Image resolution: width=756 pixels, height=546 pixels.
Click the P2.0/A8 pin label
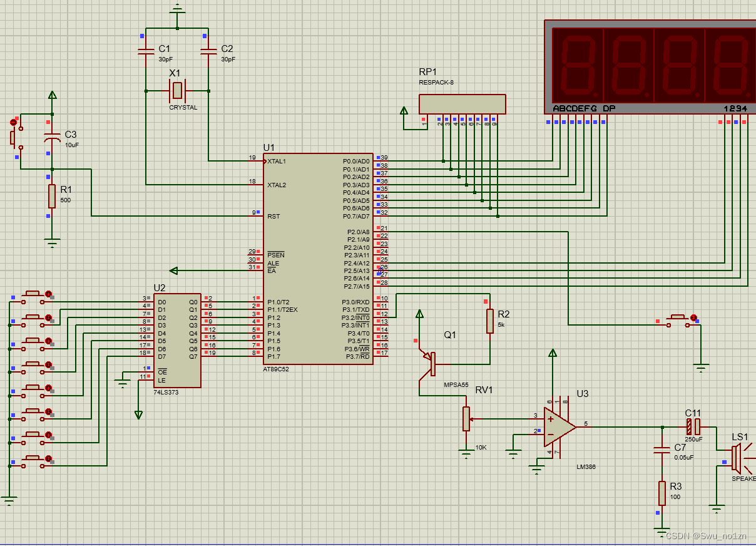point(357,232)
